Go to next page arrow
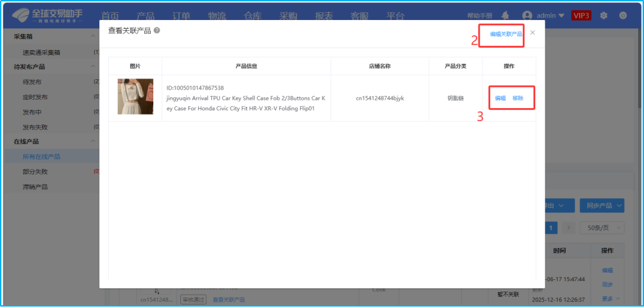 click(569, 228)
